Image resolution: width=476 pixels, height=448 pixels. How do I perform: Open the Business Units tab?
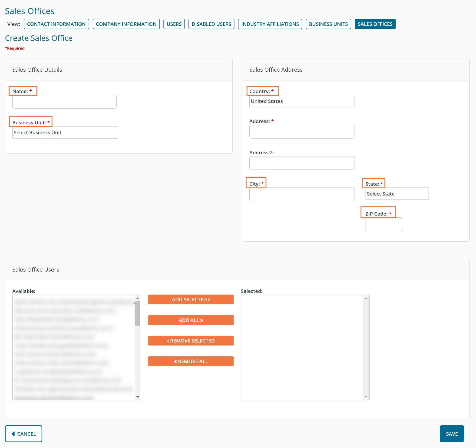[x=328, y=24]
